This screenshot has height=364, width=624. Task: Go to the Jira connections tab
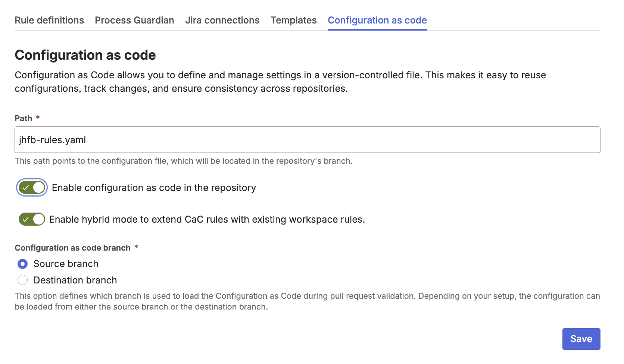222,20
